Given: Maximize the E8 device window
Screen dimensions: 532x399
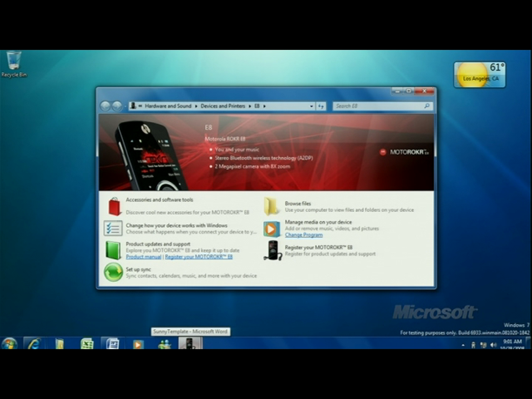Looking at the screenshot, I should pyautogui.click(x=408, y=91).
